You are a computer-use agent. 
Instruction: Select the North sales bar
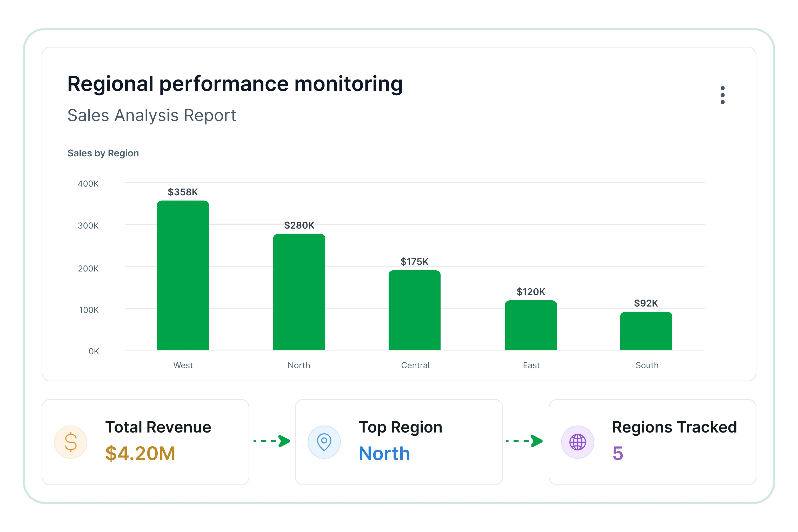point(299,292)
